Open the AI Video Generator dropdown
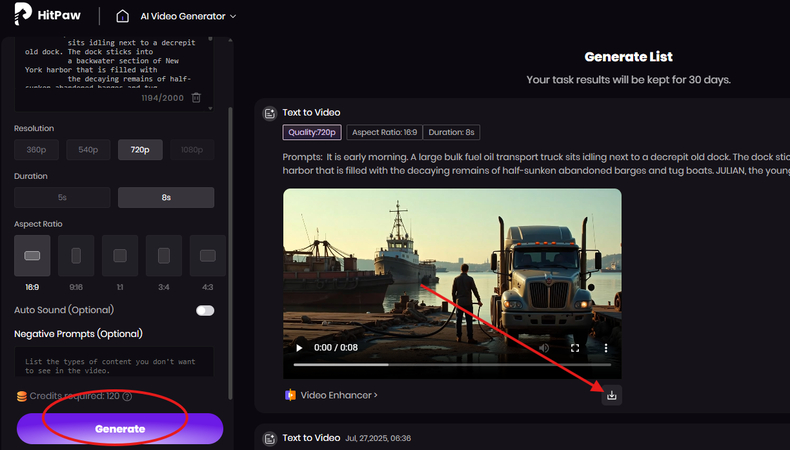This screenshot has width=790, height=450. [188, 16]
